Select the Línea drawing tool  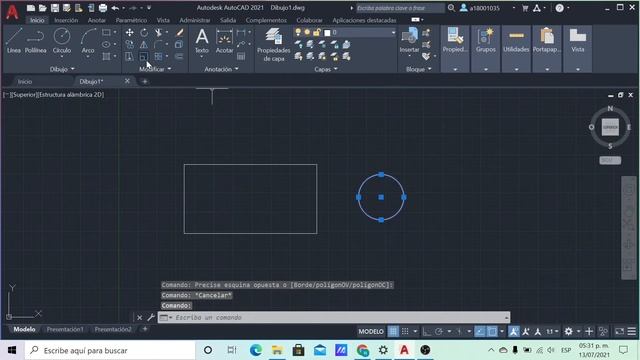click(13, 41)
